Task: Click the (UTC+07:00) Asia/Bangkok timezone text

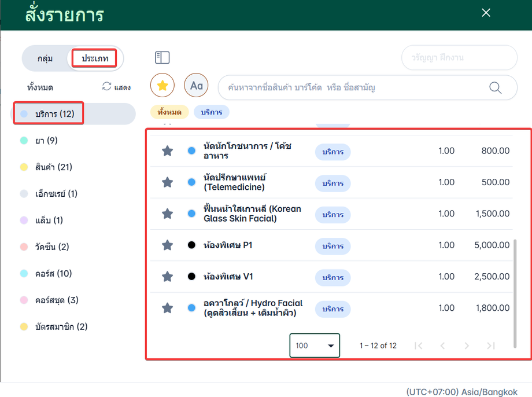Action: 462,392
